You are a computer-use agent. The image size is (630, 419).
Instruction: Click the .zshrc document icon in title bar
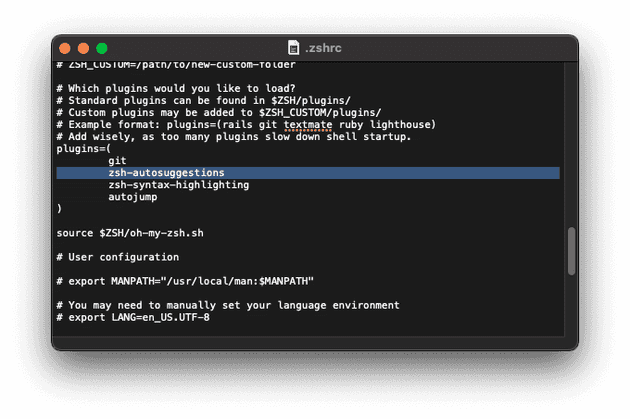(293, 48)
